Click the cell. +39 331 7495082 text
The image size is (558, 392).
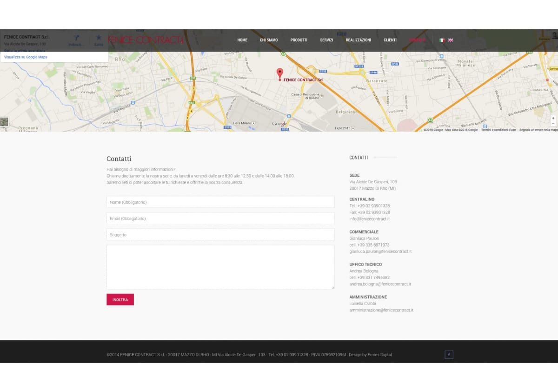tap(370, 278)
